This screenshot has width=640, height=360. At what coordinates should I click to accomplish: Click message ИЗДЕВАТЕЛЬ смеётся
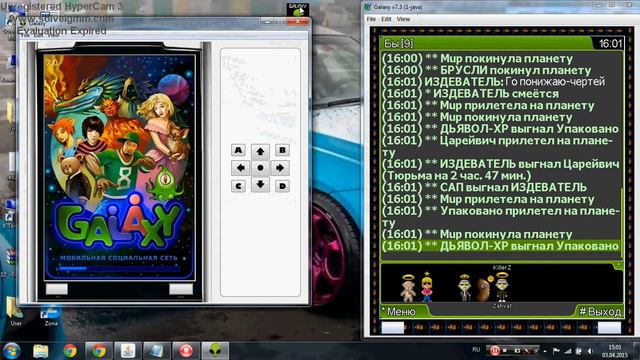471,93
